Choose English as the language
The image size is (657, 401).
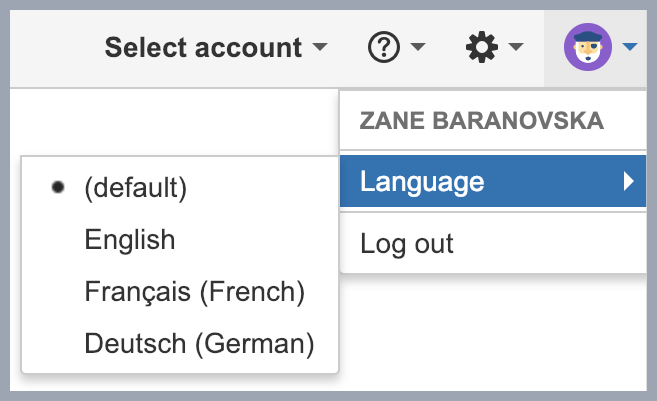point(130,240)
